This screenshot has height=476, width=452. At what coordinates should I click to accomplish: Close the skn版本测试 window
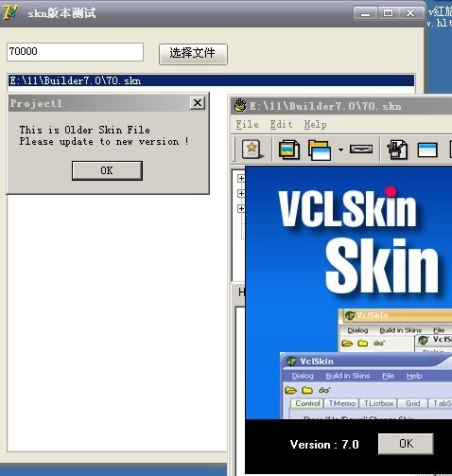(x=410, y=13)
